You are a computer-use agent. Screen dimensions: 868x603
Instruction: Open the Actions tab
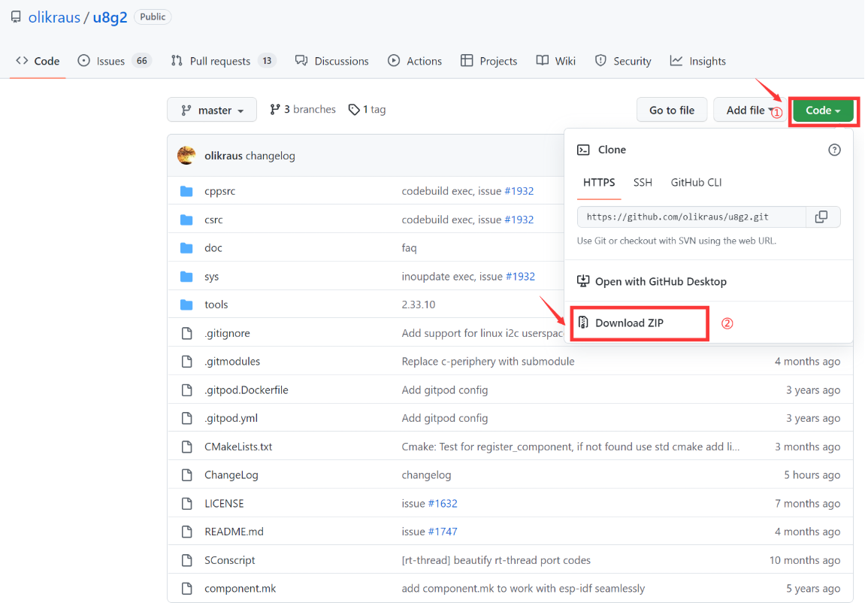click(x=415, y=61)
